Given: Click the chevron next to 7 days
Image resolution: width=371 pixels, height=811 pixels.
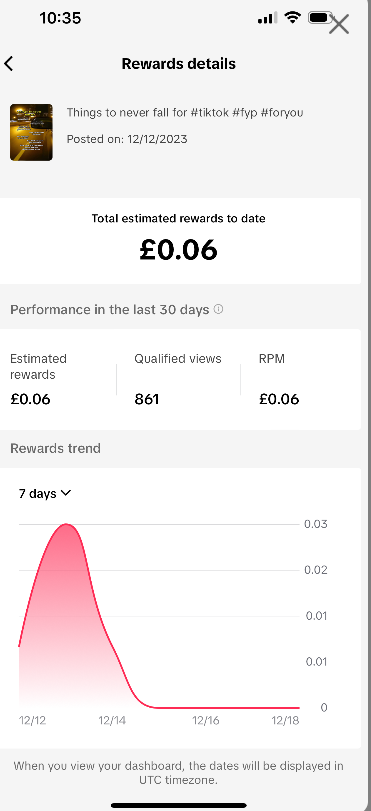Looking at the screenshot, I should coord(66,493).
